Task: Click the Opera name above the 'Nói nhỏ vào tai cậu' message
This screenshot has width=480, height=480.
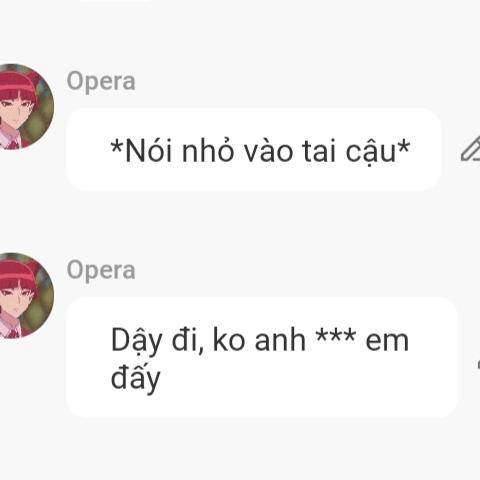Action: click(x=101, y=82)
